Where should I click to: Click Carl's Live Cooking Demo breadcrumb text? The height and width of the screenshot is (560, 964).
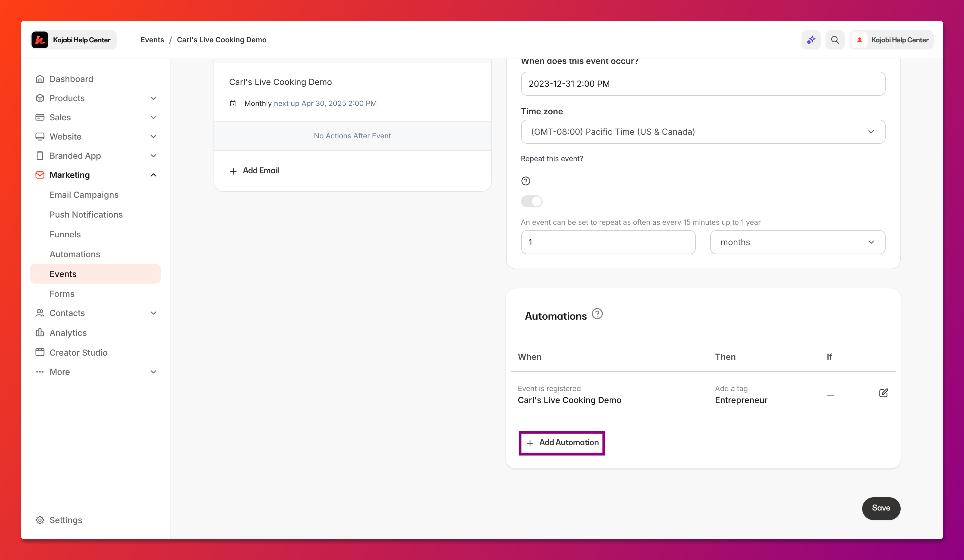pyautogui.click(x=222, y=40)
